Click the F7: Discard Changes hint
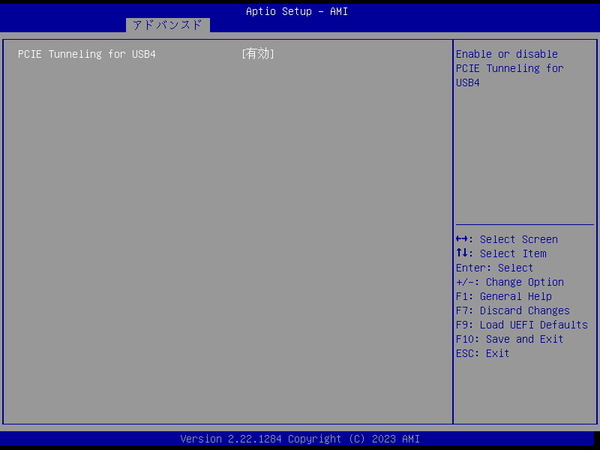The image size is (600, 450). coord(513,310)
